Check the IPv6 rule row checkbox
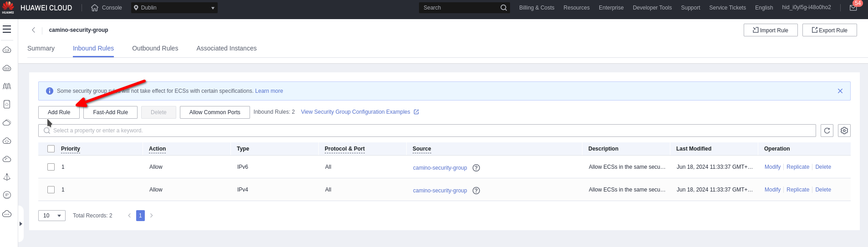 pyautogui.click(x=51, y=167)
